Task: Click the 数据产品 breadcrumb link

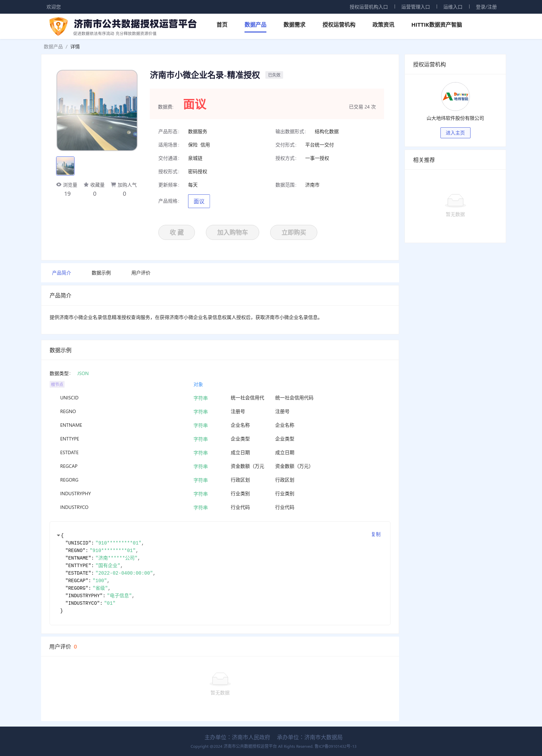Action: [53, 47]
